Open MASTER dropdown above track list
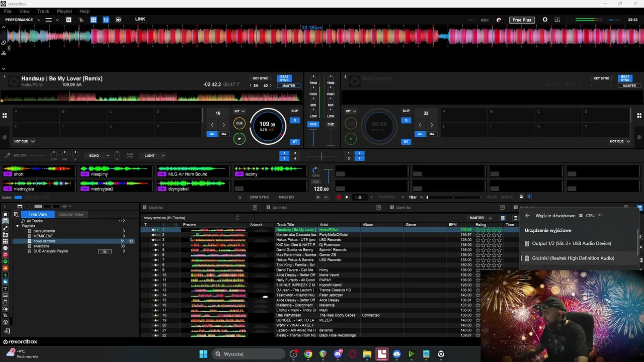644x362 pixels. pyautogui.click(x=480, y=218)
